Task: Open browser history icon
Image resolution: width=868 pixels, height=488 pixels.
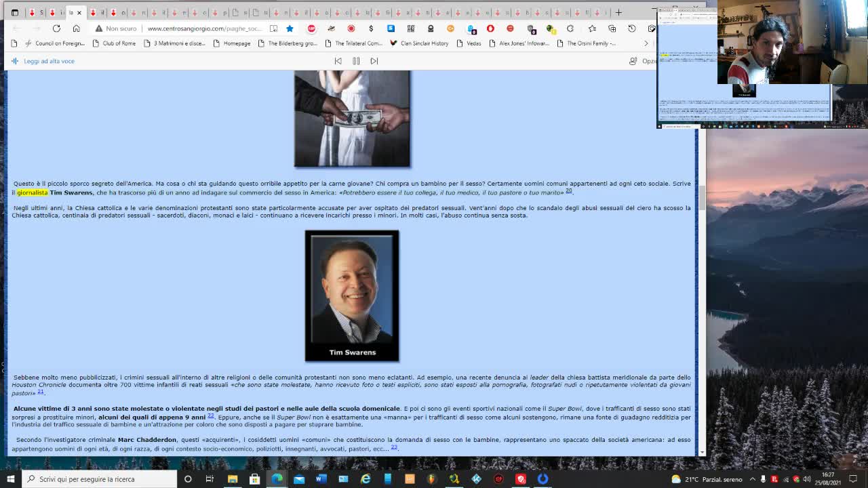Action: tap(631, 28)
